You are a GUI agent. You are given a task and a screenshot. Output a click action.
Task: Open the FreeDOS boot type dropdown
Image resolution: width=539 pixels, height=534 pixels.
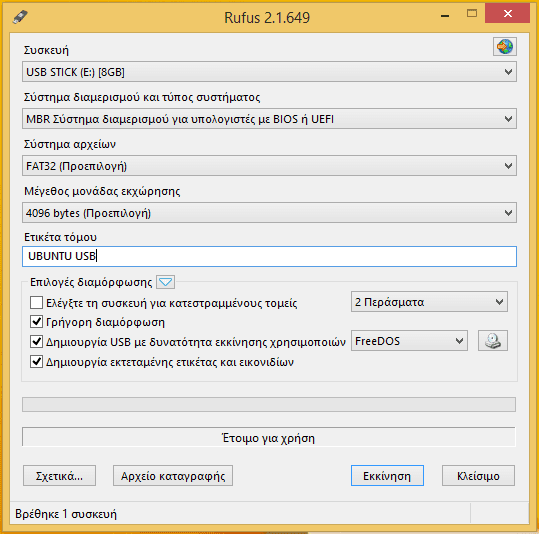[409, 341]
